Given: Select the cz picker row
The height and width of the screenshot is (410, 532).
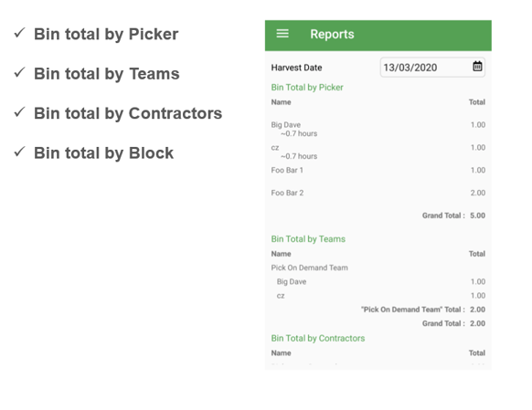Looking at the screenshot, I should (378, 152).
